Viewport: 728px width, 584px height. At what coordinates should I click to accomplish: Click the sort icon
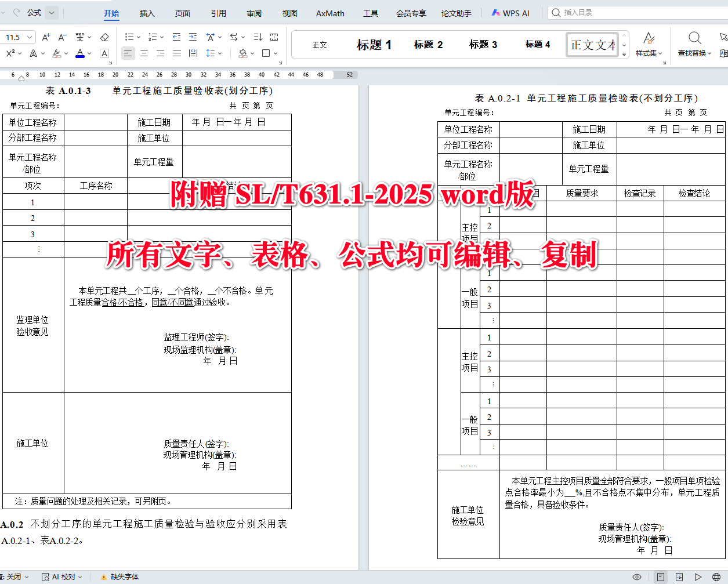click(x=258, y=37)
